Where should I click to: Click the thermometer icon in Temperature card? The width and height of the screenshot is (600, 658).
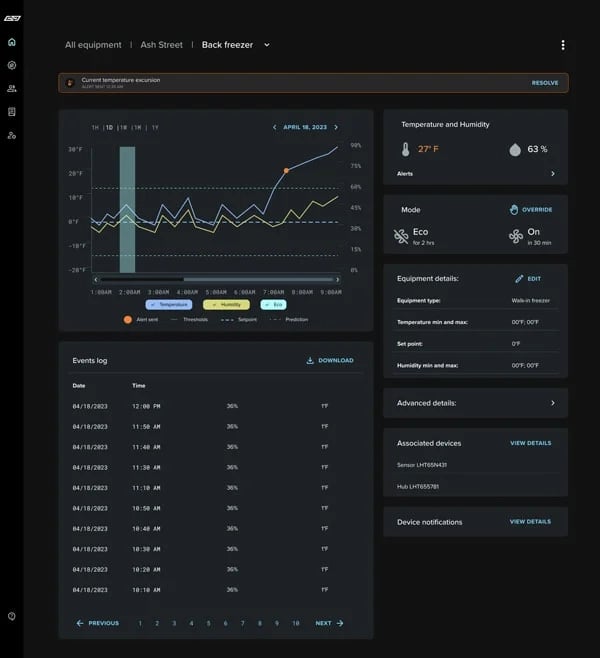(x=405, y=149)
